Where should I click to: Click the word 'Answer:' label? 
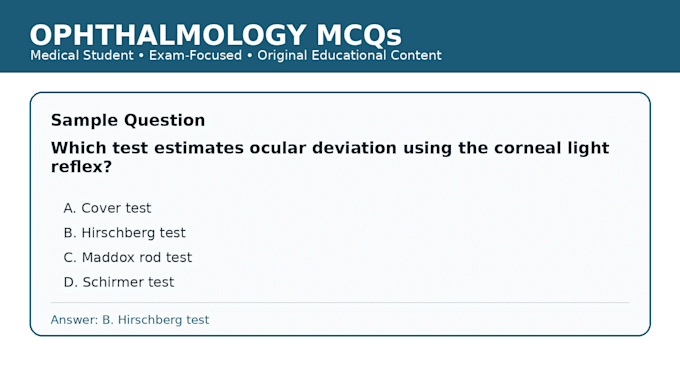click(75, 320)
